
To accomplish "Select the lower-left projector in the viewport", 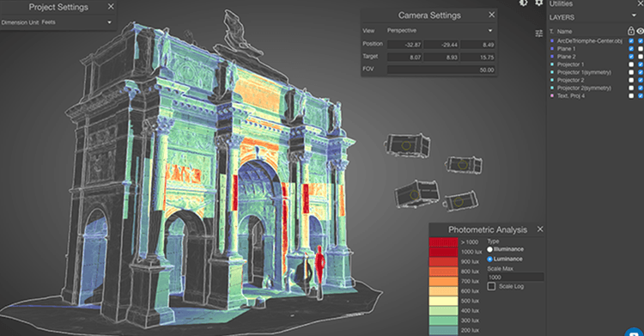I will [416, 194].
